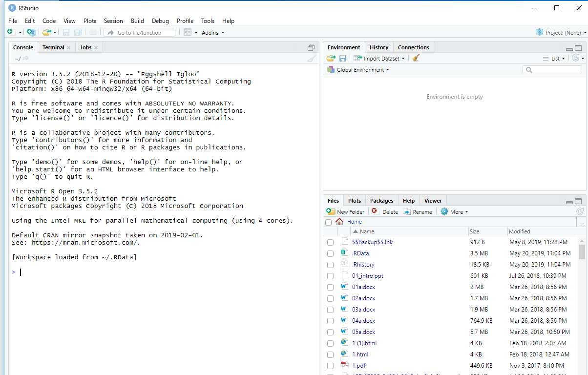The width and height of the screenshot is (588, 375).
Task: Expand the Environment refresh options arrow
Action: tap(583, 59)
